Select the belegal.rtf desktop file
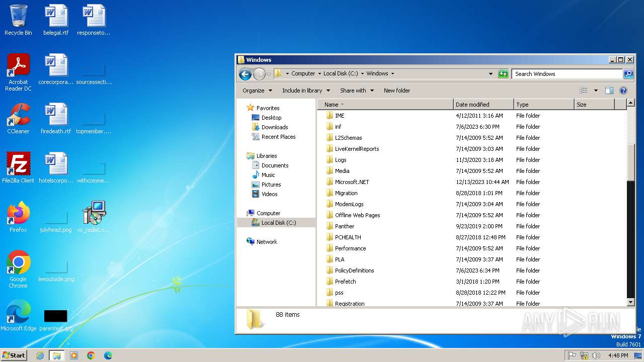 (56, 20)
